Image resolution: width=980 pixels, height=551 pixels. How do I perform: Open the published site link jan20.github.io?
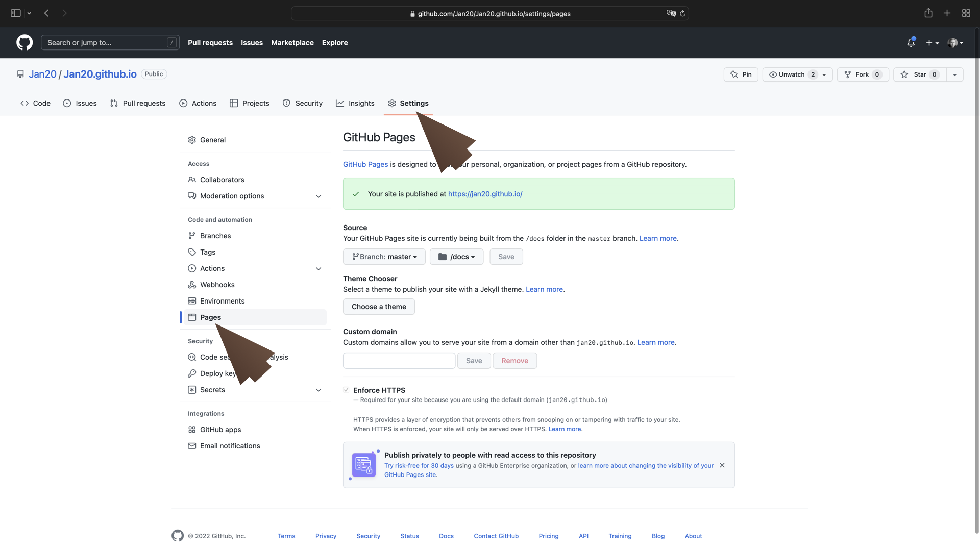[485, 194]
